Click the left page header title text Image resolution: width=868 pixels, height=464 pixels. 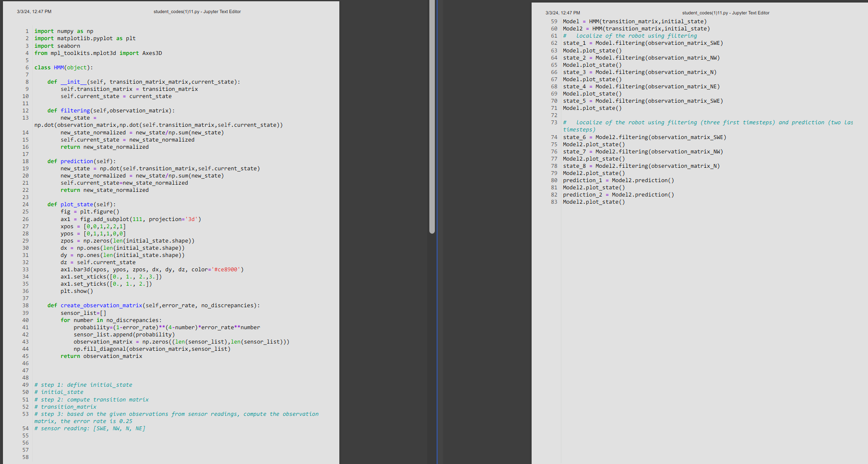click(x=197, y=12)
